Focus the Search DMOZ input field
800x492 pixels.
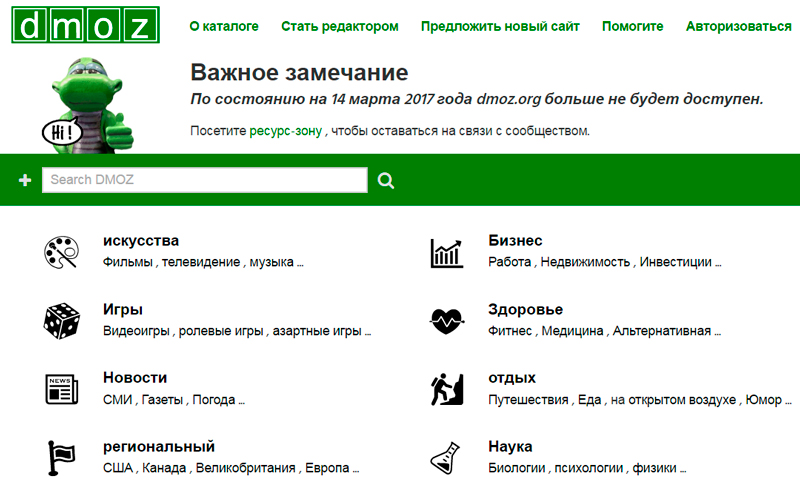pyautogui.click(x=205, y=180)
